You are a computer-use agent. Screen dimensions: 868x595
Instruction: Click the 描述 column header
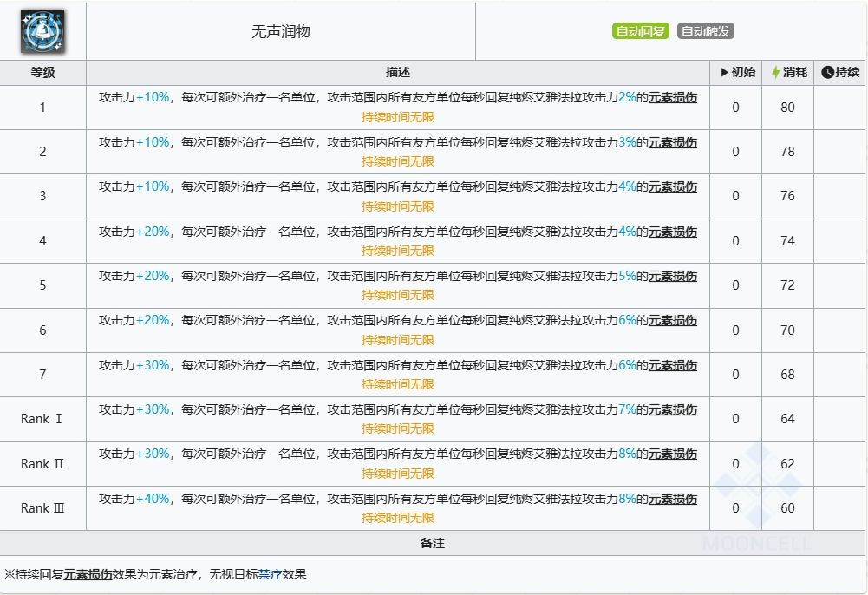[x=397, y=73]
